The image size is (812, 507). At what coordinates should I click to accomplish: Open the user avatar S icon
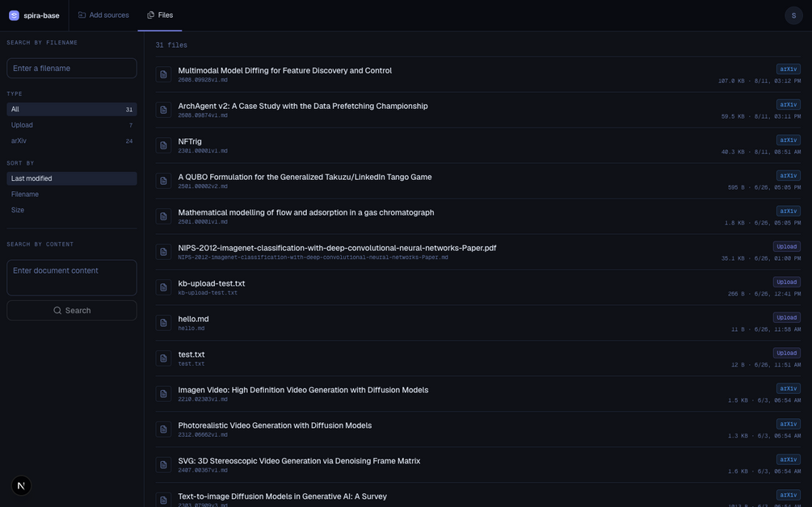(x=793, y=15)
